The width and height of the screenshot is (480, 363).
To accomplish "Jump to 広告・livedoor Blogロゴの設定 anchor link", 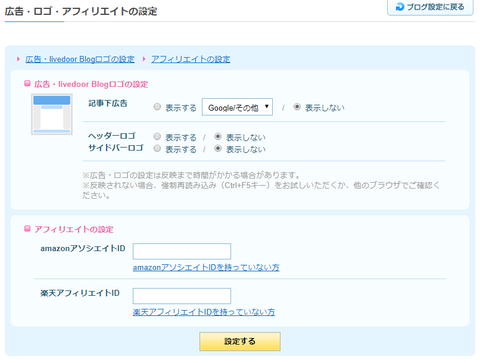I will [80, 59].
